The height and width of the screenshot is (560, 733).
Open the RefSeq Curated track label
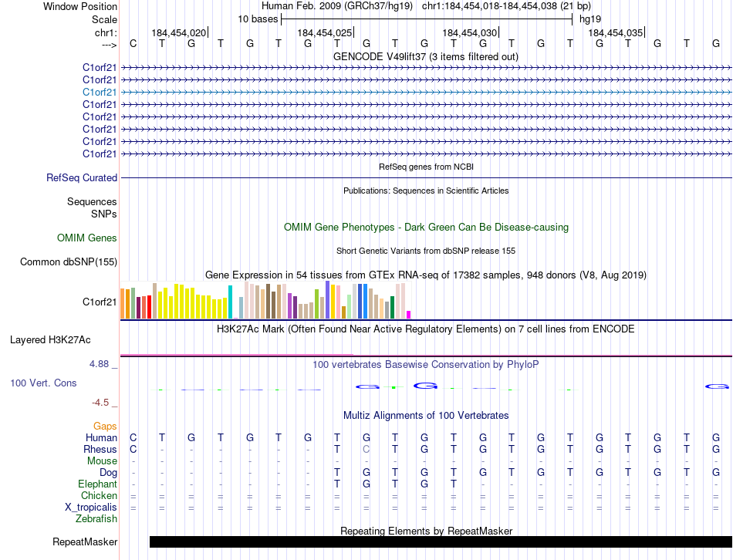pyautogui.click(x=82, y=177)
